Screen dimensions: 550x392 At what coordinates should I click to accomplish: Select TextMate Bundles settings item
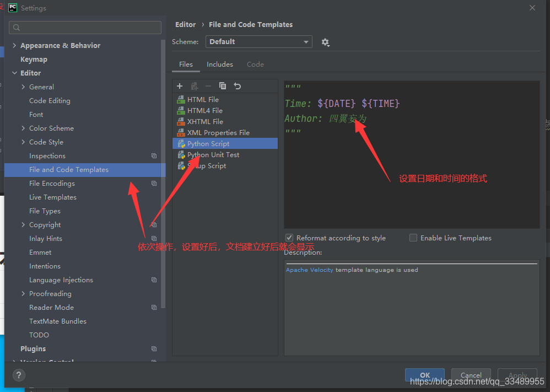(x=58, y=321)
